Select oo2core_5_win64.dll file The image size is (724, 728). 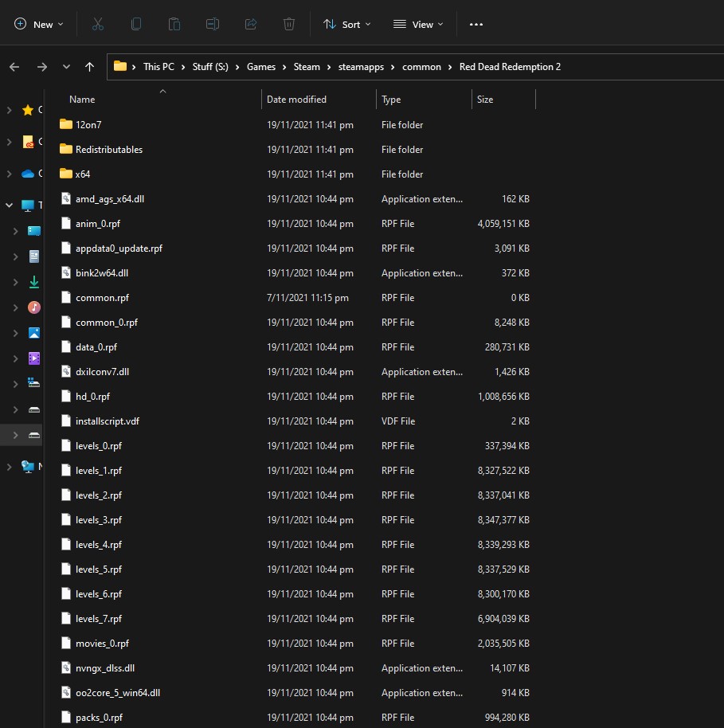(295, 693)
